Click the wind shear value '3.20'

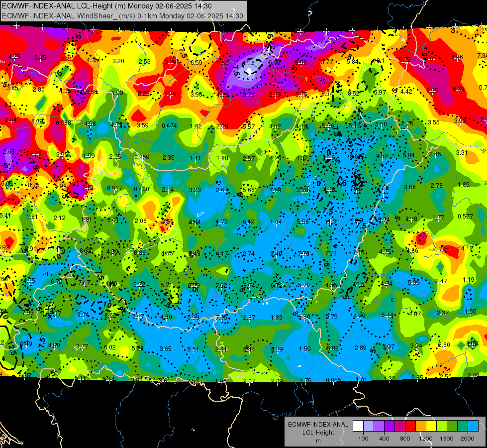coord(118,61)
